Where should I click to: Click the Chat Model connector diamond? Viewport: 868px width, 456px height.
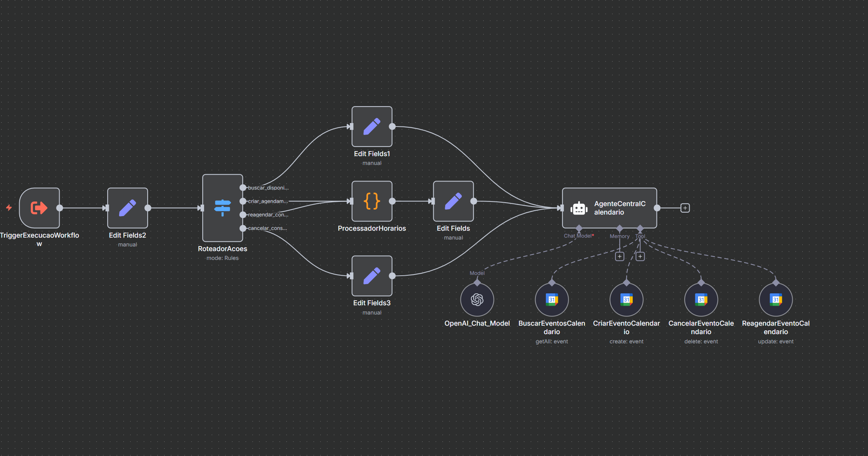[579, 228]
